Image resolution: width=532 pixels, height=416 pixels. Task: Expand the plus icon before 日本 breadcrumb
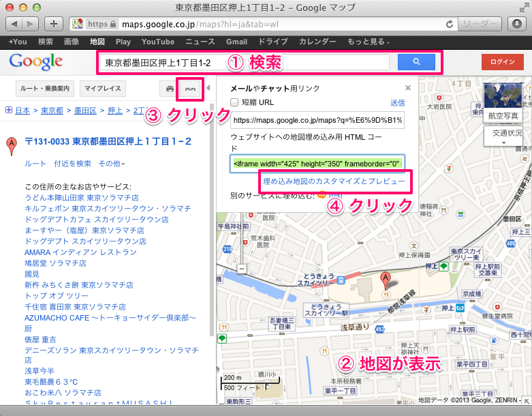[x=9, y=110]
